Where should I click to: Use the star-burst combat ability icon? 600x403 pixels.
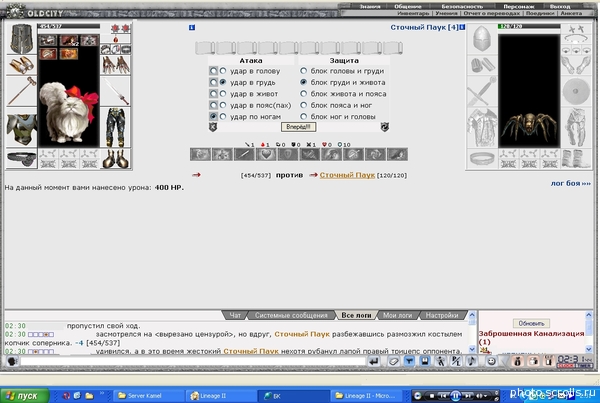(222, 155)
